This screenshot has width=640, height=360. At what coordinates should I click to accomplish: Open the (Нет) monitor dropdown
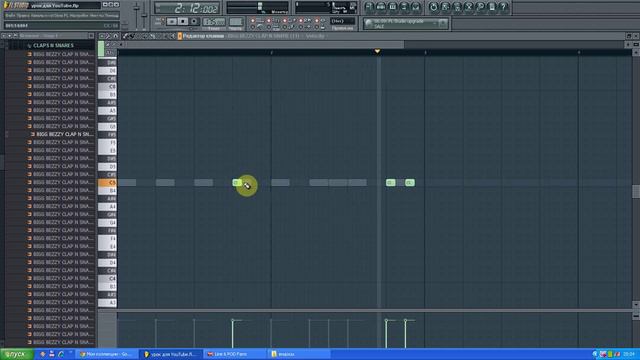point(342,21)
